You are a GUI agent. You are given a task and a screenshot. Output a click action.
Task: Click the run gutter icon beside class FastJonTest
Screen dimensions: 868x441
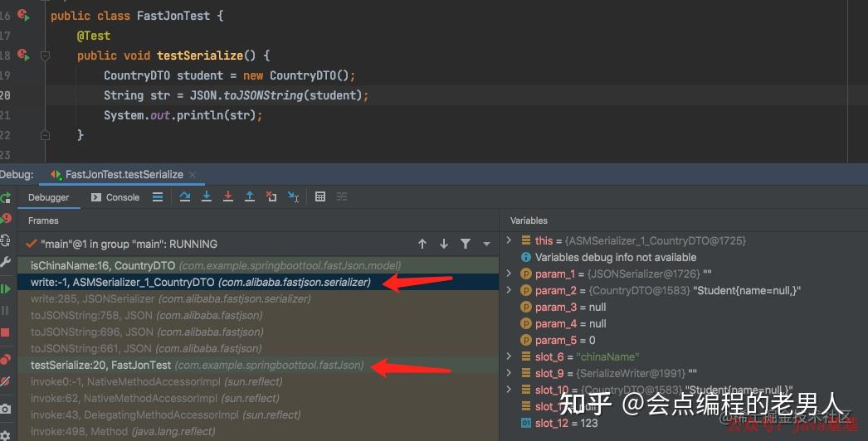click(x=23, y=15)
